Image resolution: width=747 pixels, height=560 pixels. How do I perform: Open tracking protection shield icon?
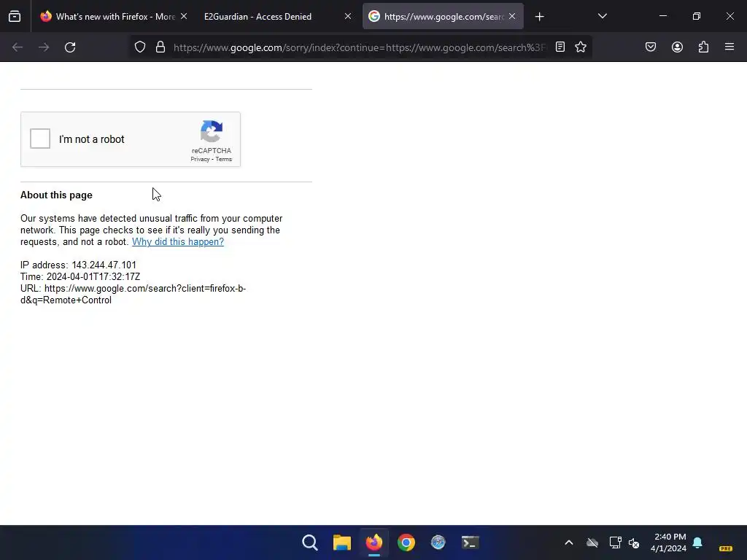tap(139, 47)
